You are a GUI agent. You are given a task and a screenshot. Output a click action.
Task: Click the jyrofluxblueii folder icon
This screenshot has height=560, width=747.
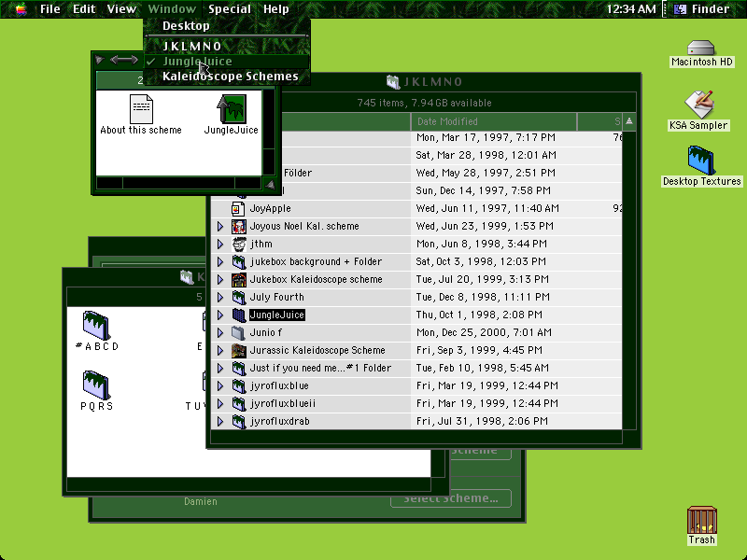[x=238, y=403]
